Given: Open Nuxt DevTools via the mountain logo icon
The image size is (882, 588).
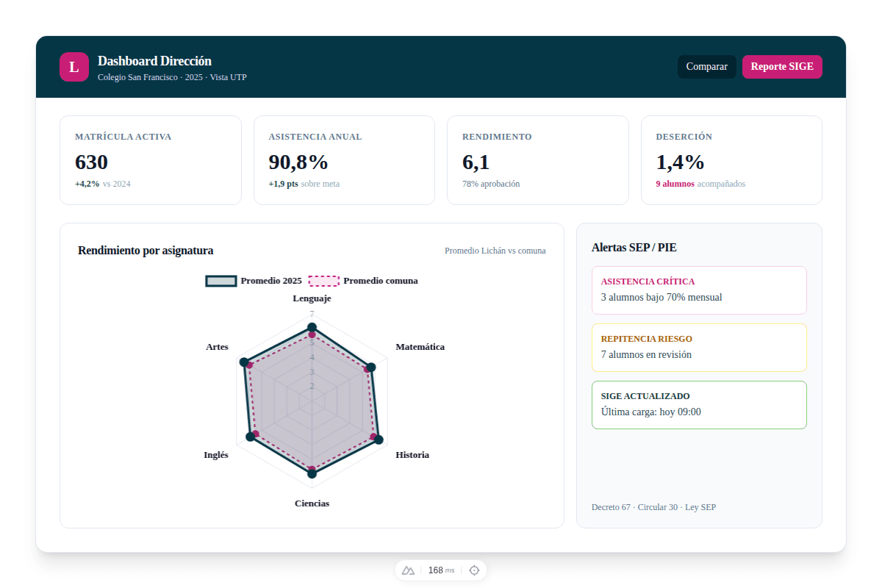Looking at the screenshot, I should click(x=408, y=570).
